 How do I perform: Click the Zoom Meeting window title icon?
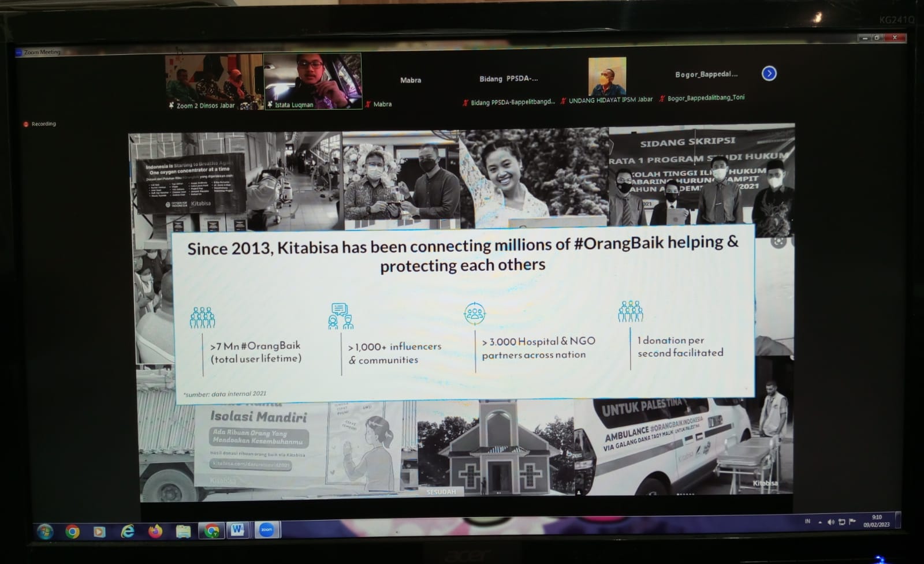18,53
